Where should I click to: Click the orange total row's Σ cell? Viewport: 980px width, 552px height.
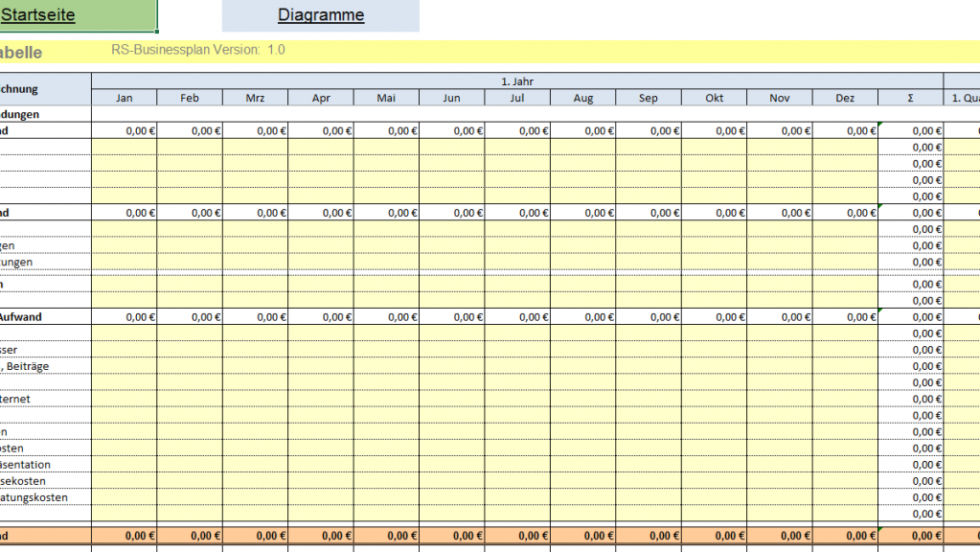pos(910,536)
